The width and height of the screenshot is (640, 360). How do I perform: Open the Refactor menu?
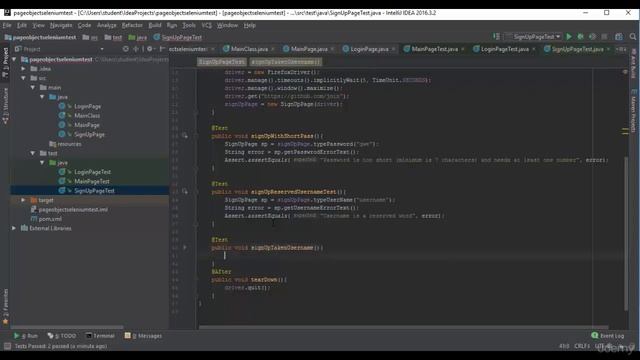[132, 25]
